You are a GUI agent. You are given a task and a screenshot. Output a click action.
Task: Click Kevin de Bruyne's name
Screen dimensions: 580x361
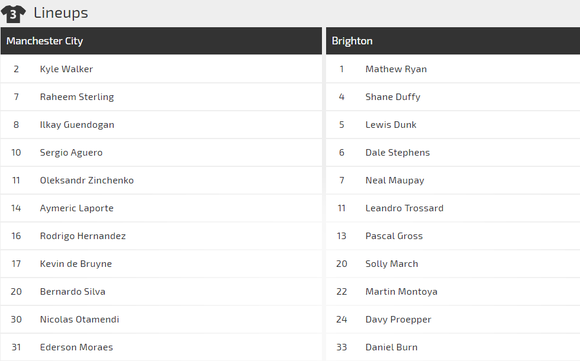tap(76, 264)
